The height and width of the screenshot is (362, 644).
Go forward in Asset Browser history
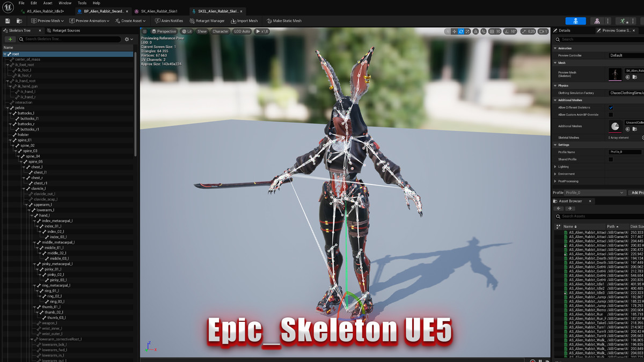coord(570,209)
